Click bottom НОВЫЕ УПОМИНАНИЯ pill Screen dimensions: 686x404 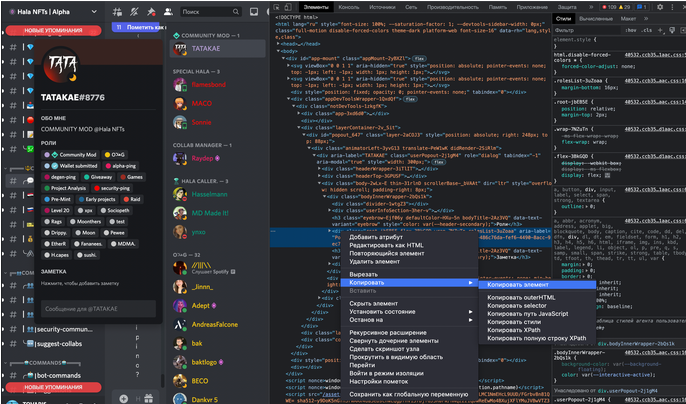[53, 387]
